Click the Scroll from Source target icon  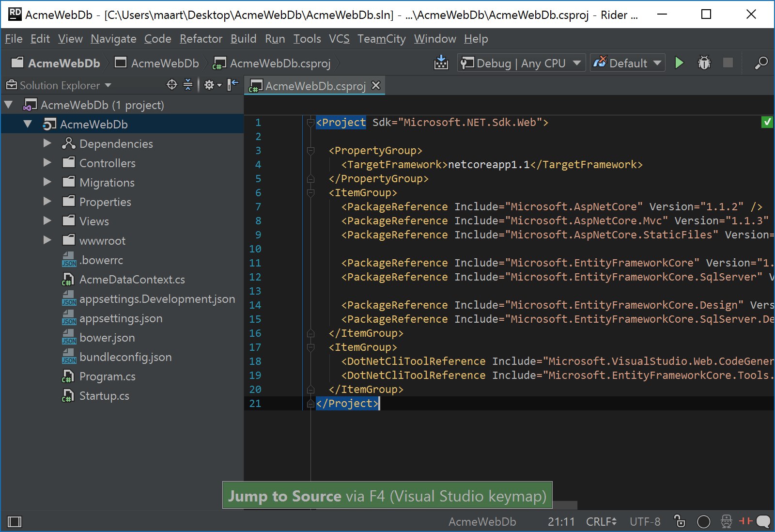[x=172, y=85]
